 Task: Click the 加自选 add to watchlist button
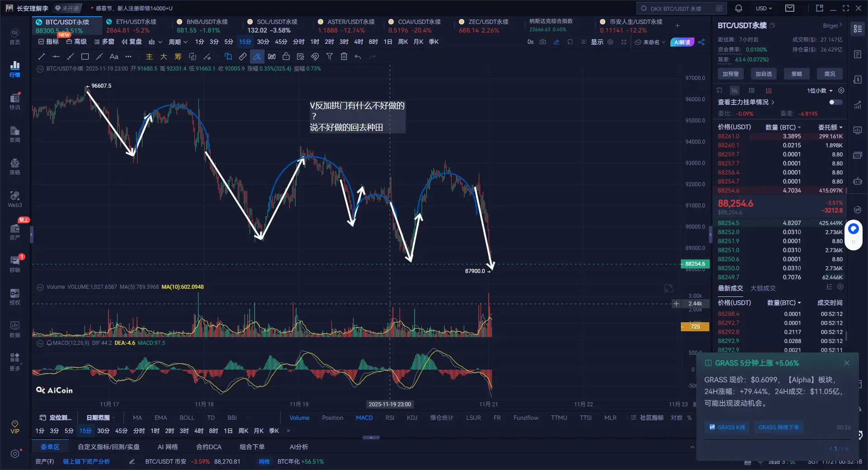tap(764, 74)
